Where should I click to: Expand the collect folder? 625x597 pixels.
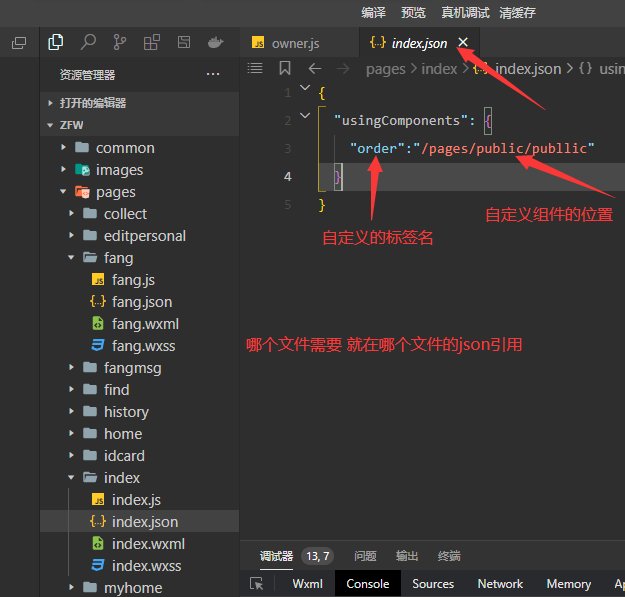[71, 214]
